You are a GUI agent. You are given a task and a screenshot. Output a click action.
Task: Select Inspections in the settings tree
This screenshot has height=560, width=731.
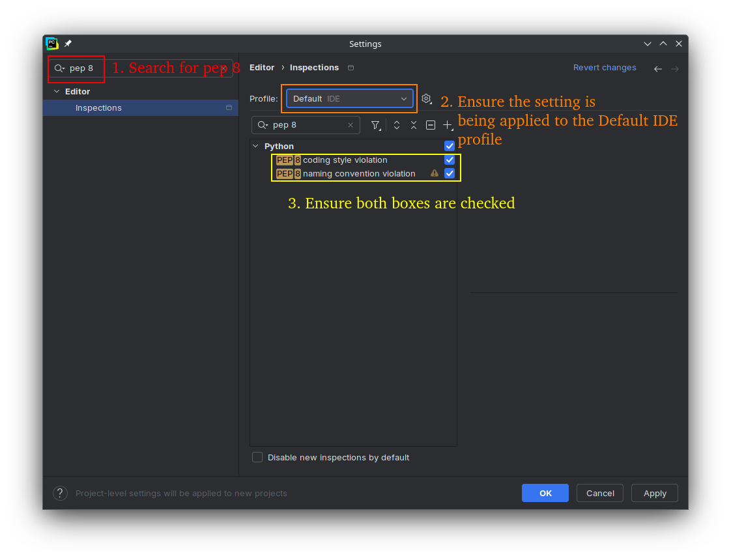[98, 108]
